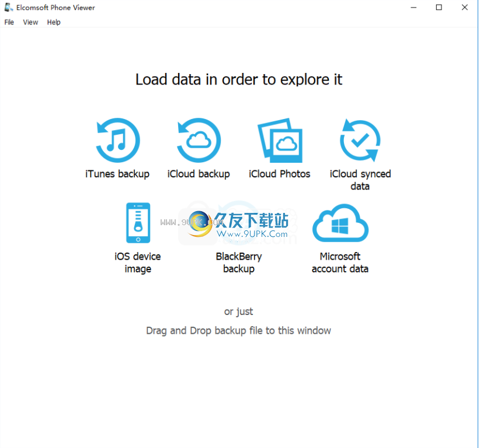The height and width of the screenshot is (448, 480).
Task: Select the iCloud backup cloud icon
Action: coord(199,140)
